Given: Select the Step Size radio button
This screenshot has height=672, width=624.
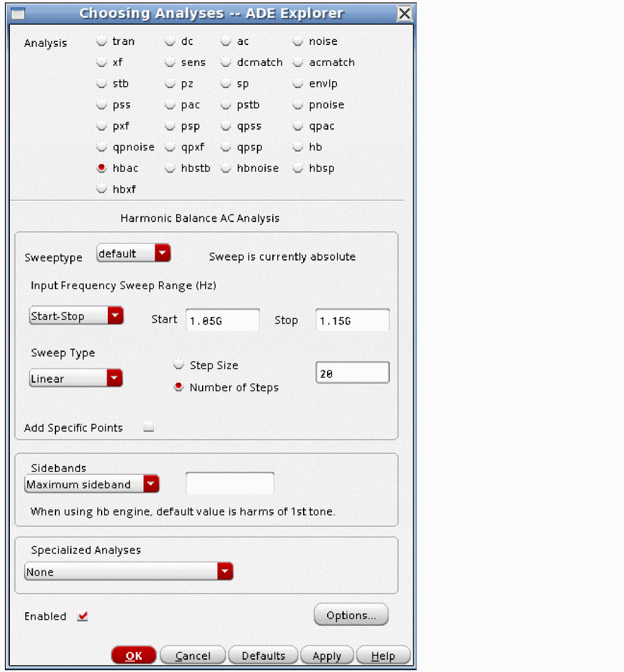Looking at the screenshot, I should pyautogui.click(x=179, y=365).
